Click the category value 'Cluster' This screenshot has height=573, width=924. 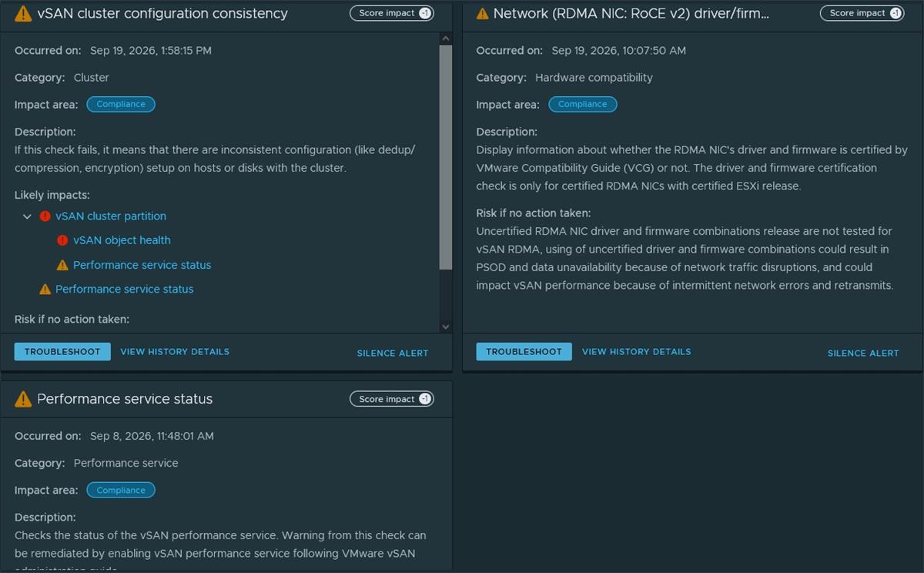[92, 78]
